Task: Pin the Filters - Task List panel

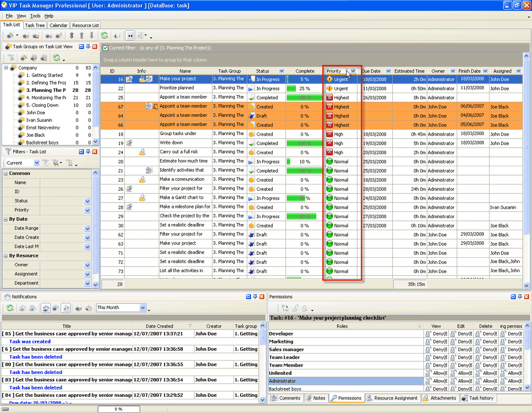Action: click(88, 152)
